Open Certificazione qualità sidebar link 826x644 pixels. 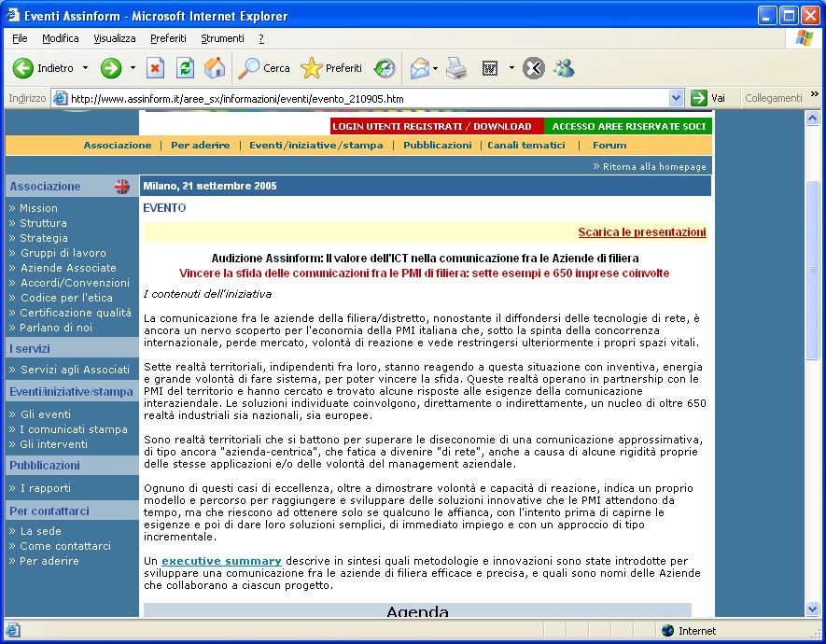click(x=75, y=313)
